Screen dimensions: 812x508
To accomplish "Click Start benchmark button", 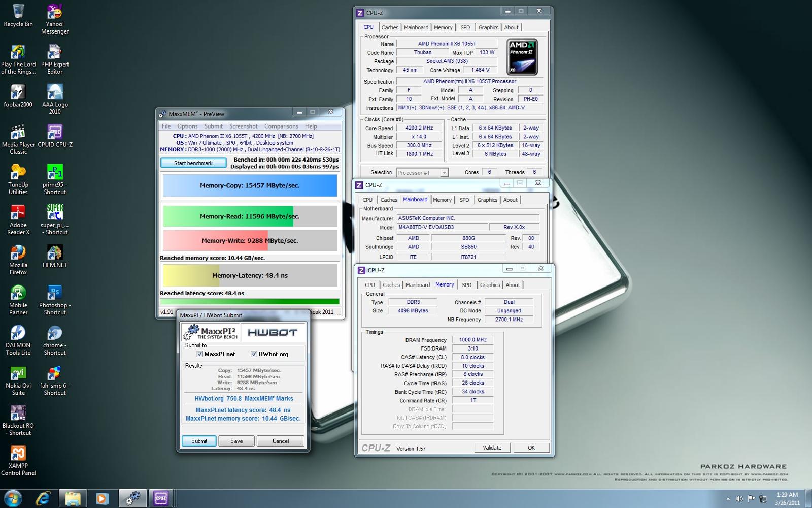I will point(193,163).
